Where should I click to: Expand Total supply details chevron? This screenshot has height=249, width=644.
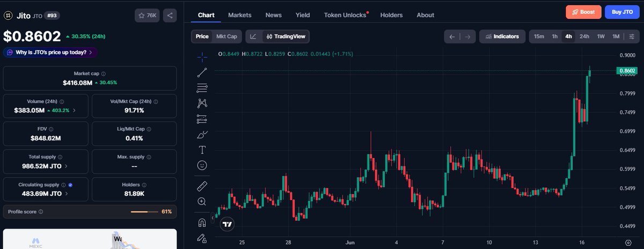[x=67, y=166]
